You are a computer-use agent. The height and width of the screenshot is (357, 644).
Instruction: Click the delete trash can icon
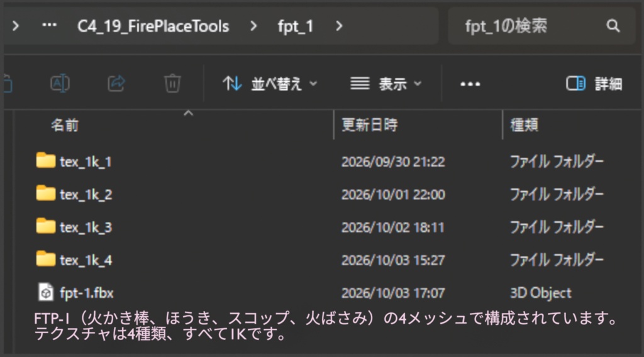click(172, 84)
